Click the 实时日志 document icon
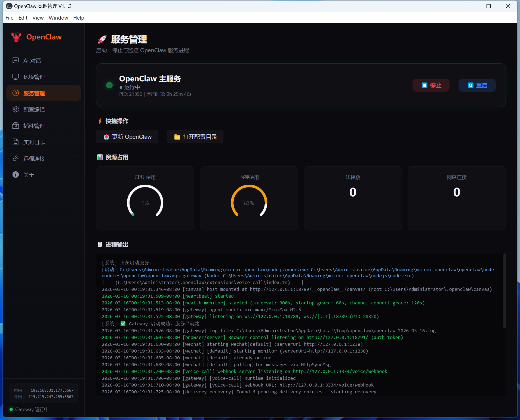This screenshot has width=520, height=420. coord(16,142)
